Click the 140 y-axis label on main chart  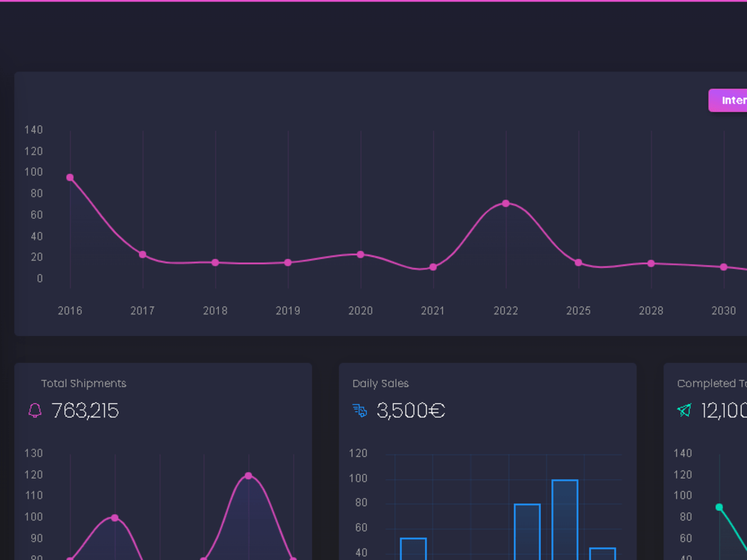click(34, 129)
